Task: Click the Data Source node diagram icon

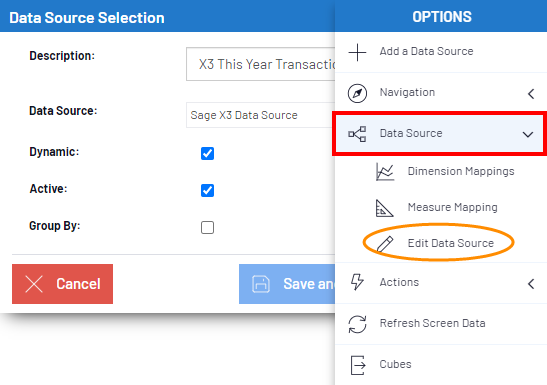Action: click(x=357, y=134)
